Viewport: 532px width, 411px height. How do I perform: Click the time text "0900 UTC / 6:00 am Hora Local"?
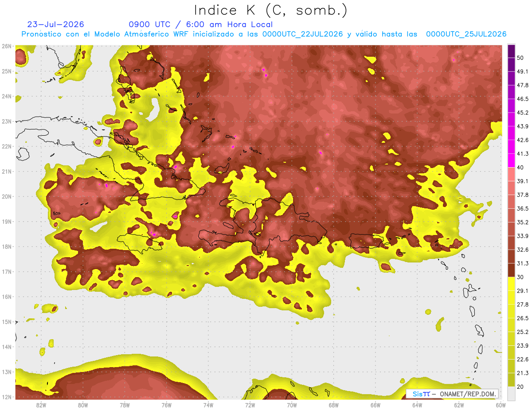coord(201,24)
